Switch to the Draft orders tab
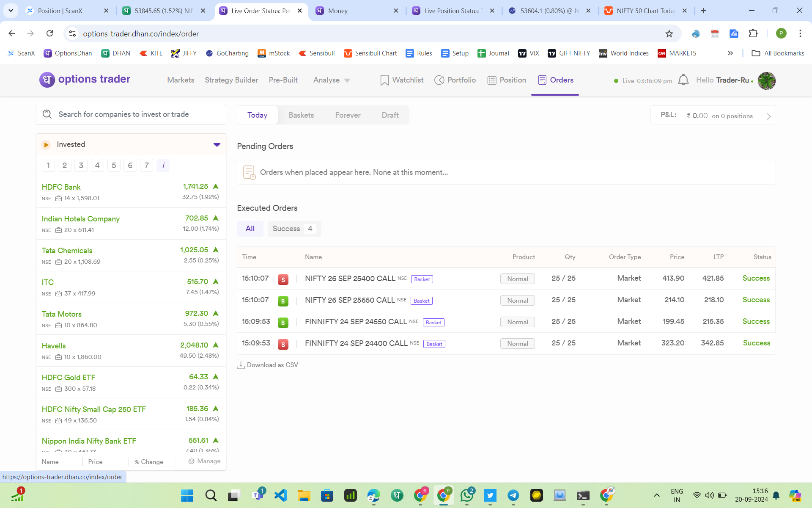 point(390,115)
